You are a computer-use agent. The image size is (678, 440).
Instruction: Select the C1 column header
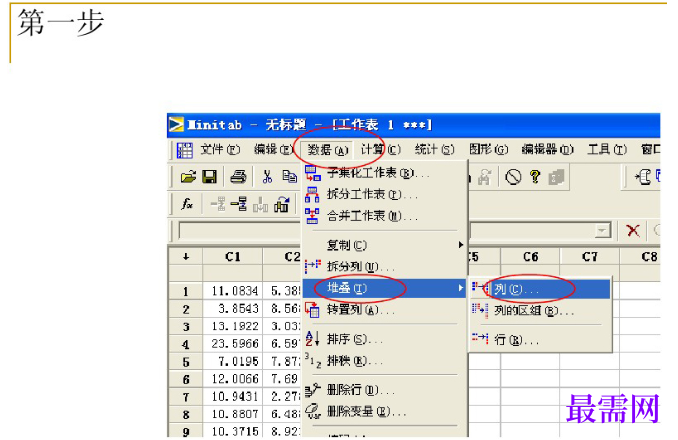233,257
